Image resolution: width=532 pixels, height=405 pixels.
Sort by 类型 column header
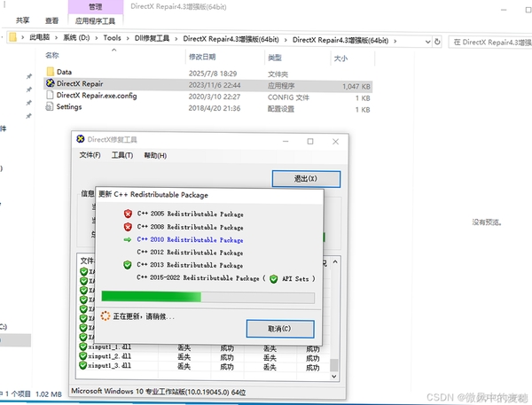[275, 58]
